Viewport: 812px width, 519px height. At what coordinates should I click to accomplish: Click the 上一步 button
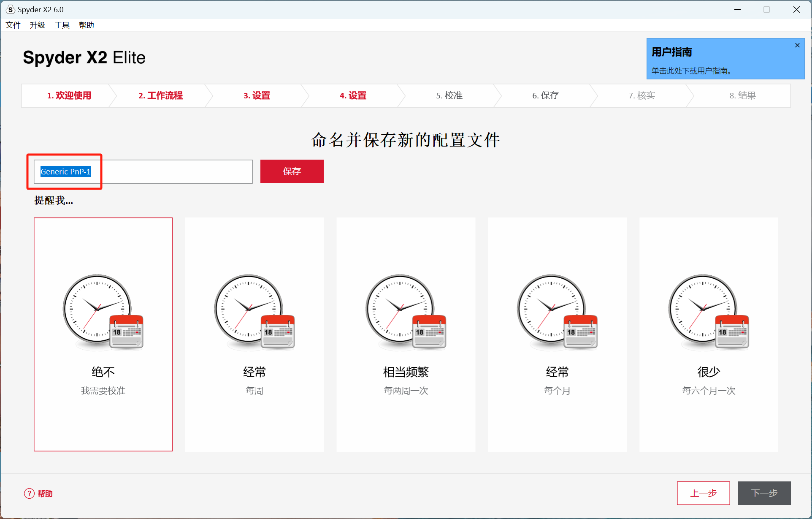[704, 493]
